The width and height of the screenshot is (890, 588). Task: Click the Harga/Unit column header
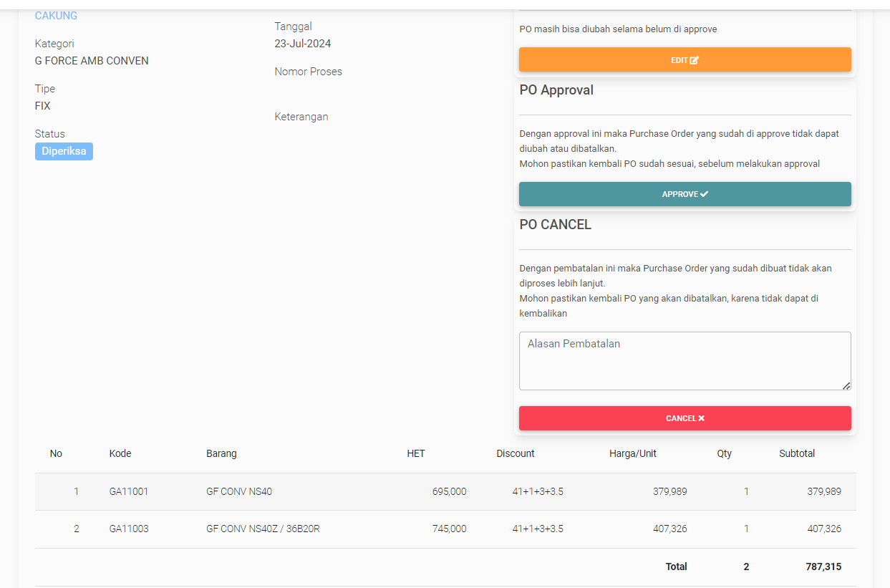[x=633, y=453]
